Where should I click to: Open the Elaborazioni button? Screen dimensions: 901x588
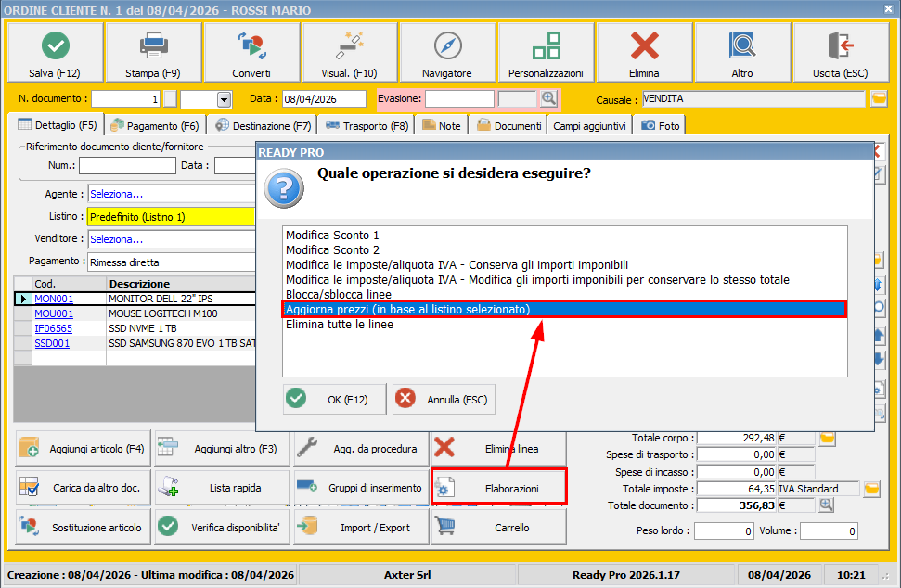point(499,488)
